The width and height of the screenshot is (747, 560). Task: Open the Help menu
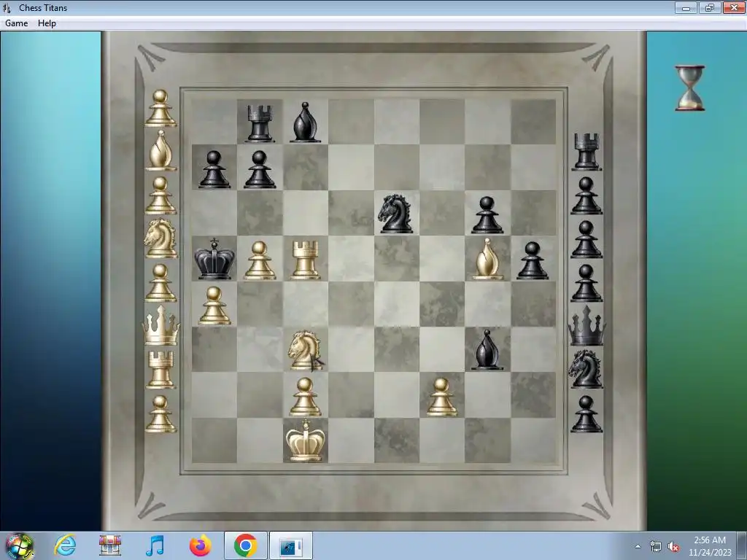click(x=47, y=23)
